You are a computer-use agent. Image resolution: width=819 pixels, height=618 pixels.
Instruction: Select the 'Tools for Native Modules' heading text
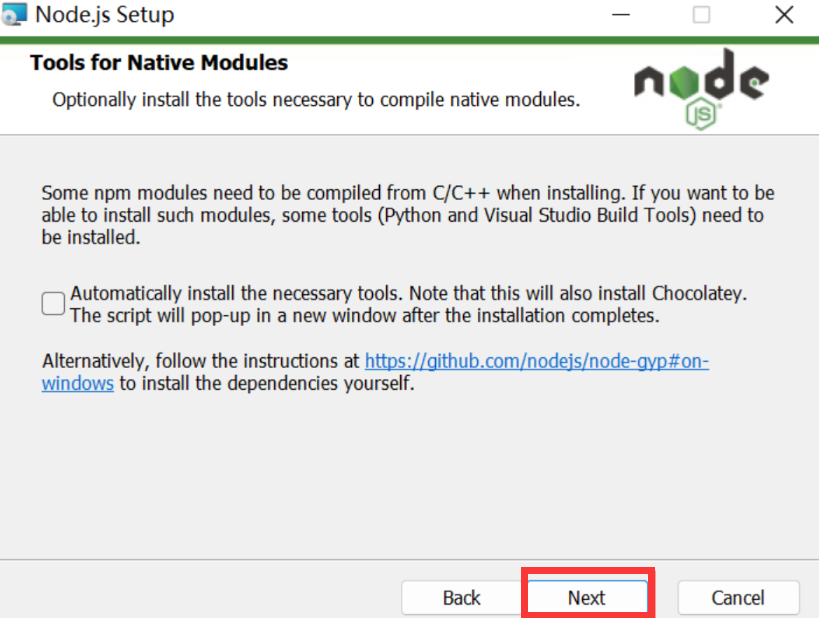pos(159,63)
